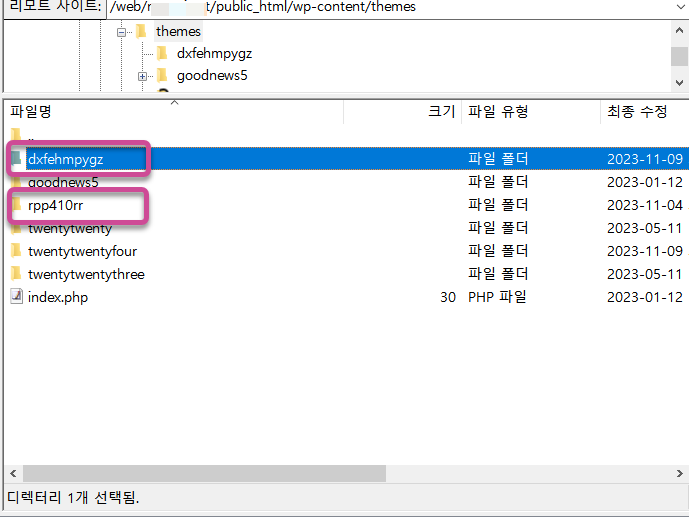Viewport: 689px width, 518px height.
Task: Click folder icon of dxfehmpygz list row
Action: tap(16, 158)
